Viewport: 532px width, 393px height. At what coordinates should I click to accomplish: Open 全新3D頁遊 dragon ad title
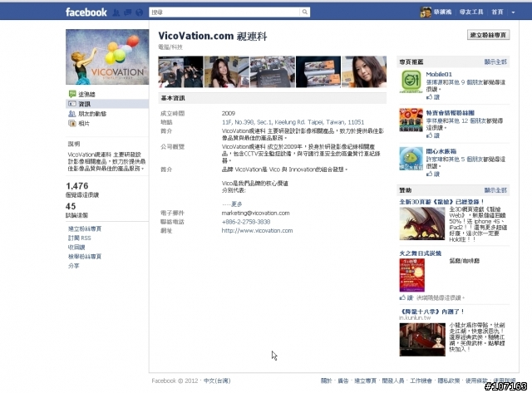[x=441, y=202]
